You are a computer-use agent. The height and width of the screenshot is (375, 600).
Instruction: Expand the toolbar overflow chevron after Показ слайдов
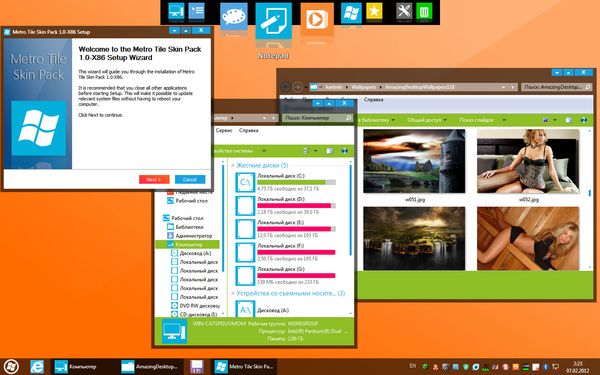[x=504, y=120]
